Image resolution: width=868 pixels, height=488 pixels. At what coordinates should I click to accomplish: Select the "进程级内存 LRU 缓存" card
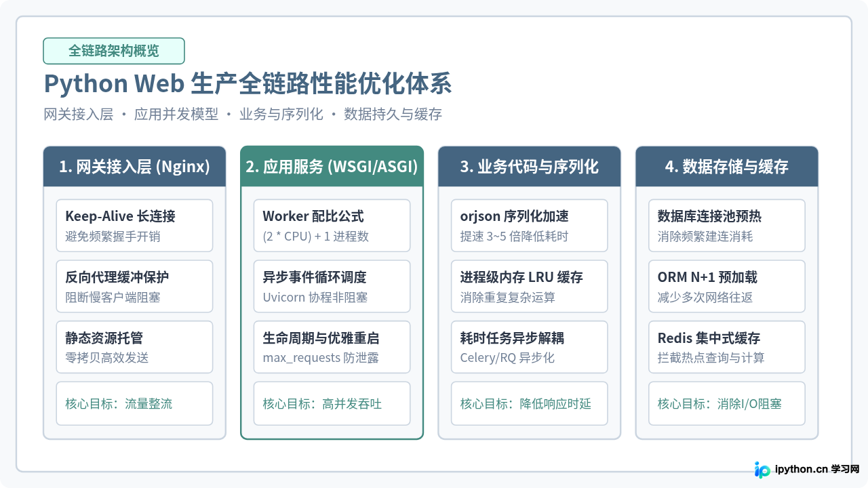tap(530, 286)
